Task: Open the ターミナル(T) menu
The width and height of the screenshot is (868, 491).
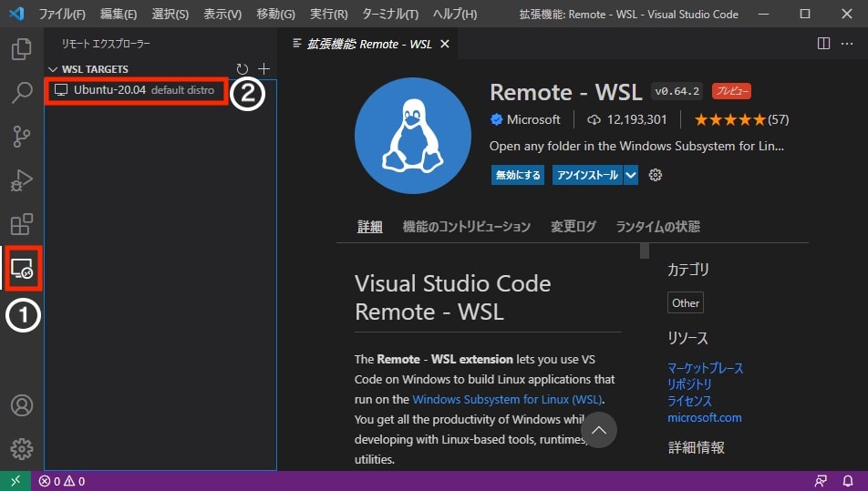Action: [x=390, y=14]
